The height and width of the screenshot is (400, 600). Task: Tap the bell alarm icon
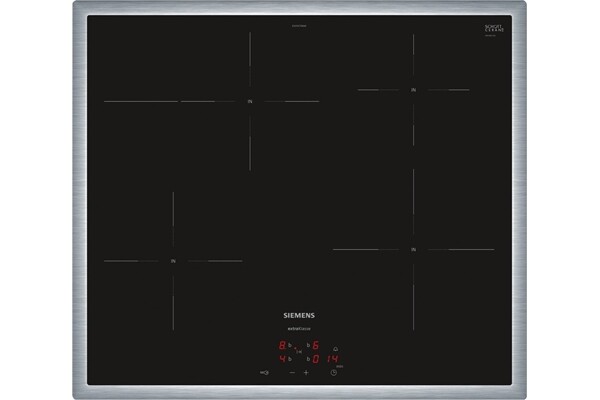(336, 349)
